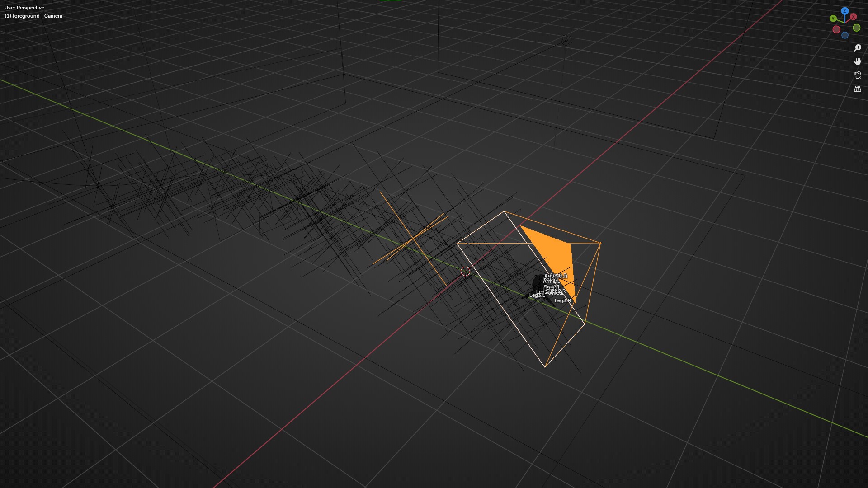This screenshot has width=868, height=488.
Task: Click the '(1) foreground | Camera' text
Action: click(x=33, y=16)
